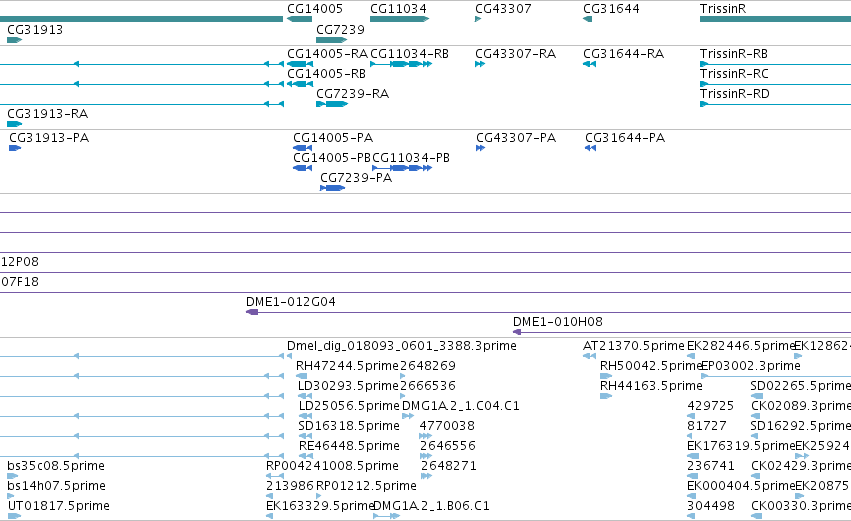The height and width of the screenshot is (521, 851).
Task: Select transcript CG11034-RB
Action: point(401,64)
